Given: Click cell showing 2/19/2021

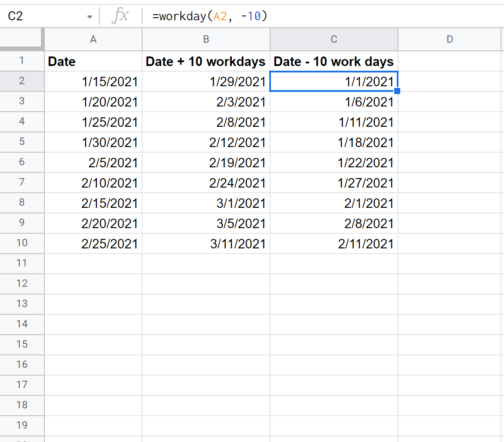Looking at the screenshot, I should click(206, 163).
